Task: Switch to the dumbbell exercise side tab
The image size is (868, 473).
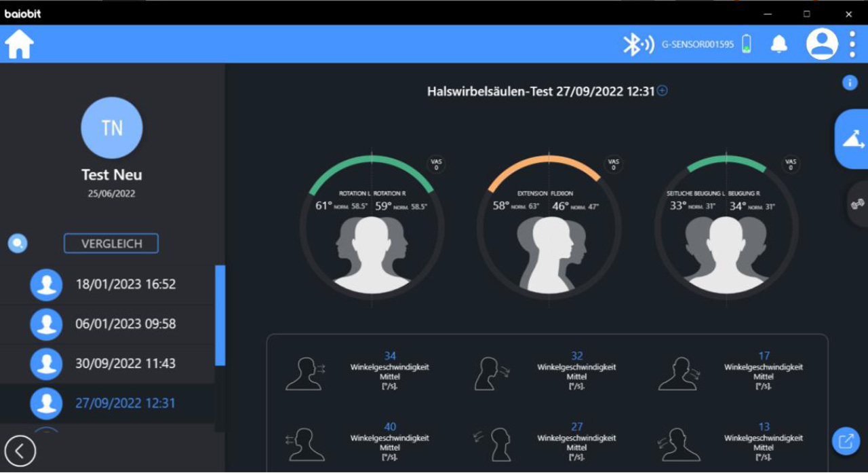Action: pyautogui.click(x=857, y=204)
